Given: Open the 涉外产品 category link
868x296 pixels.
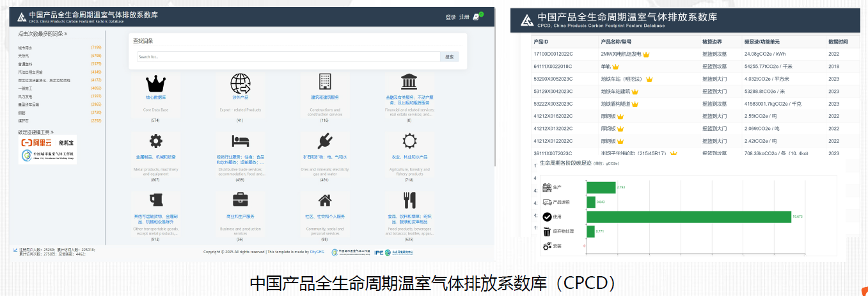Looking at the screenshot, I should coord(241,97).
